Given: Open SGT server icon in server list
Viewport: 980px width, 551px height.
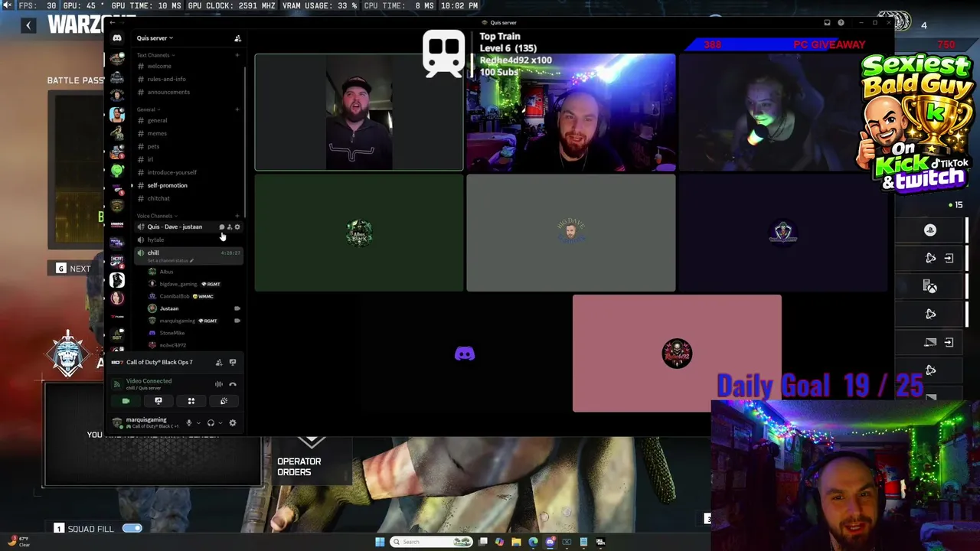Looking at the screenshot, I should point(116,335).
